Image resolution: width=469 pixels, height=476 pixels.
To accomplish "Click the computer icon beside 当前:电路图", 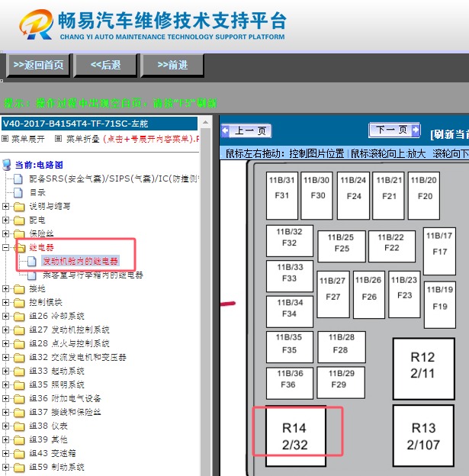I will [x=7, y=165].
